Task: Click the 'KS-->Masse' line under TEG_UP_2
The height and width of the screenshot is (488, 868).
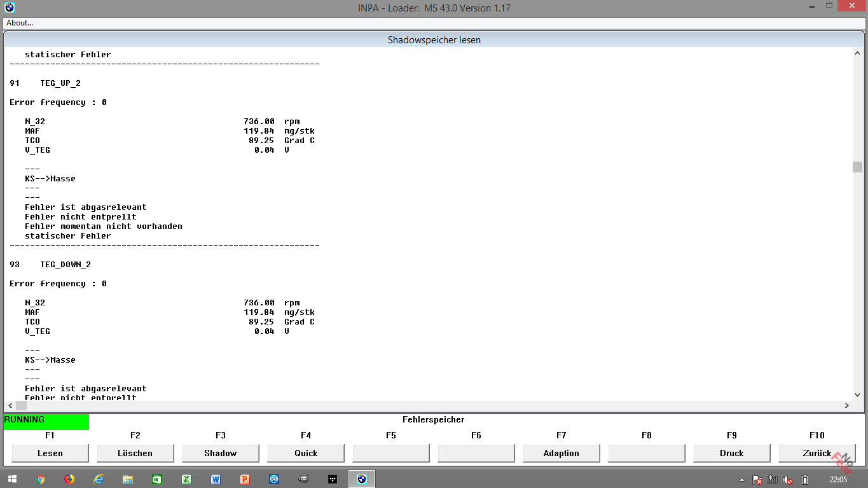Action: click(x=50, y=179)
